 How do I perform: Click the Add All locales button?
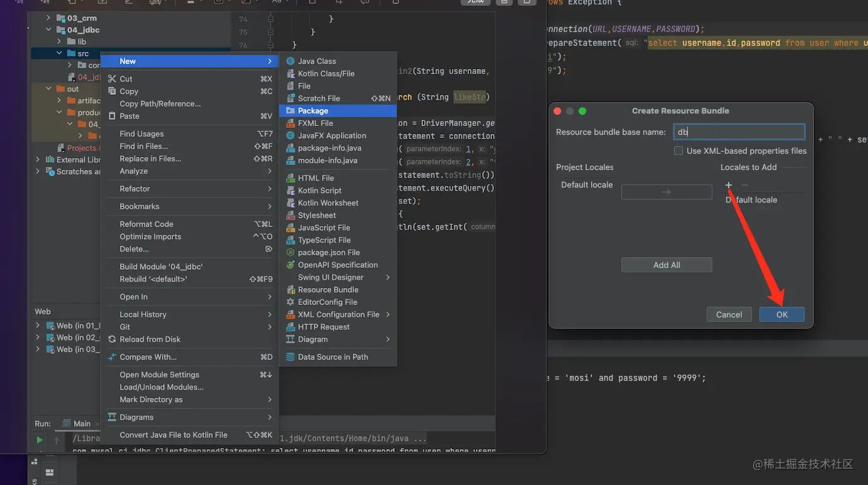click(667, 265)
